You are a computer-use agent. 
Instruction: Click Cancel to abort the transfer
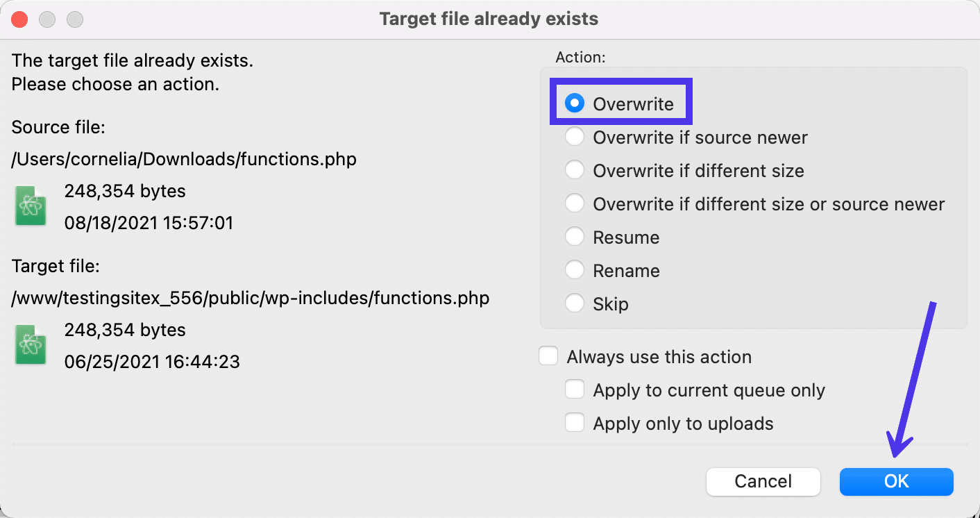point(763,481)
